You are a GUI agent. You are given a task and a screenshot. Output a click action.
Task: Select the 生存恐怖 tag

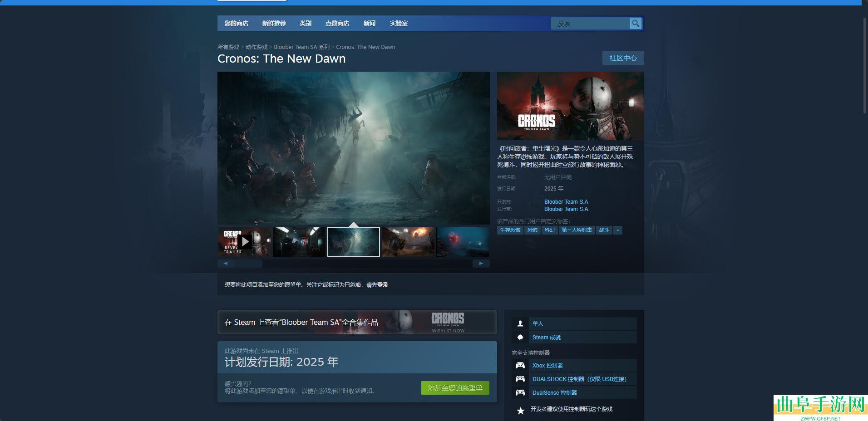510,230
